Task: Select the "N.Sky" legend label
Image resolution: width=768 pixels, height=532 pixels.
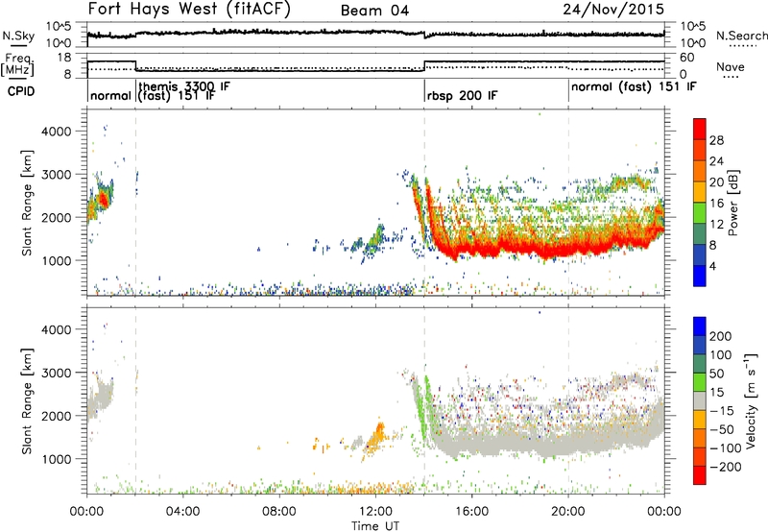Action: pyautogui.click(x=18, y=36)
